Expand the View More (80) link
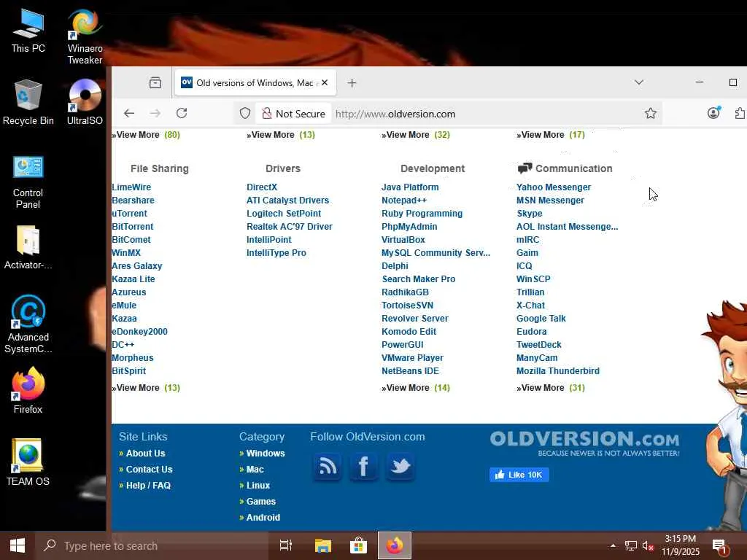Screen dimensions: 747x560 tap(146, 135)
